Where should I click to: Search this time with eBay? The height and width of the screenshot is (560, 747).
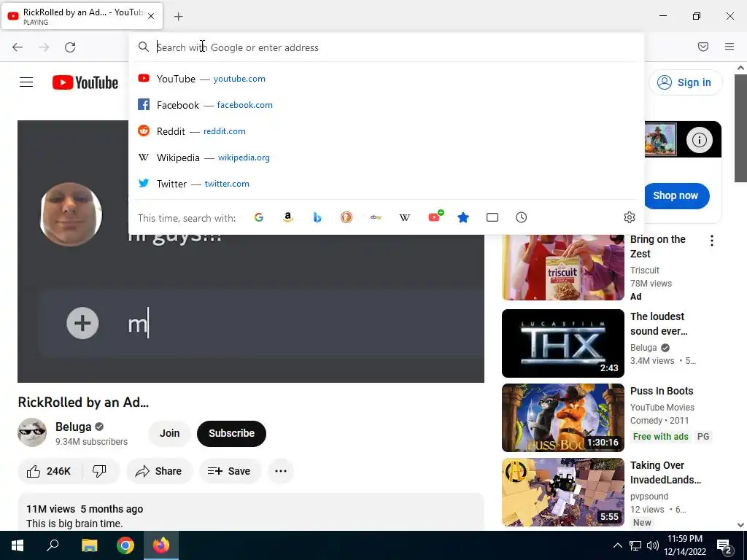(376, 217)
